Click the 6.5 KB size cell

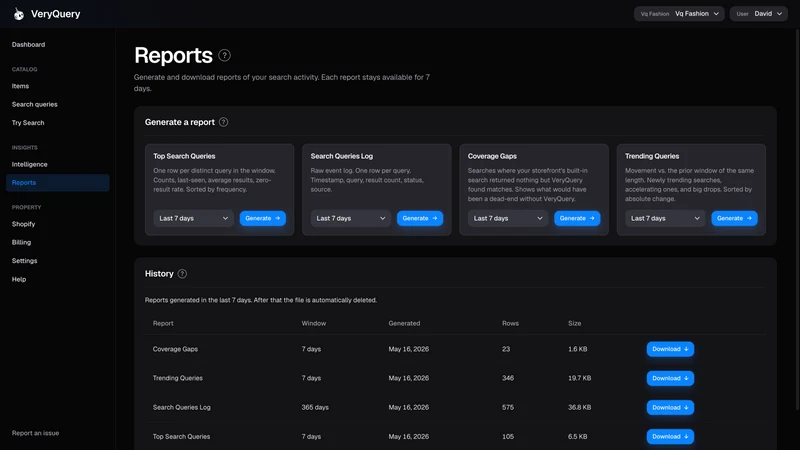coord(578,436)
